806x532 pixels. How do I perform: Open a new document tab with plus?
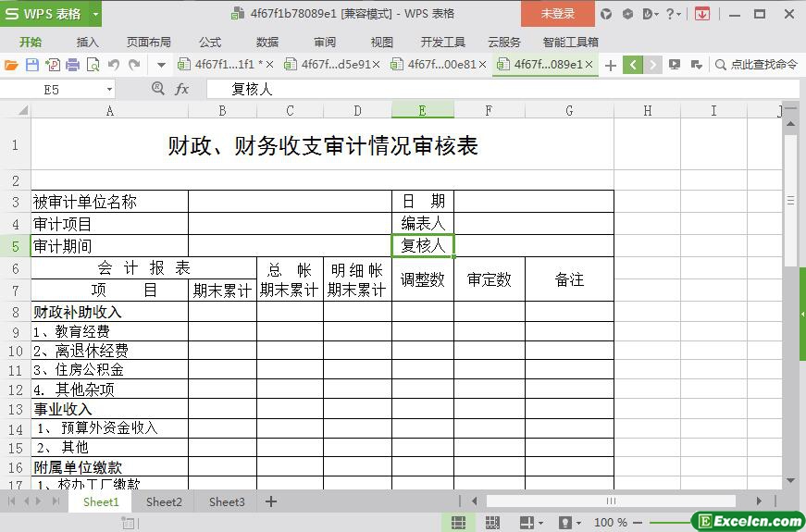point(610,65)
